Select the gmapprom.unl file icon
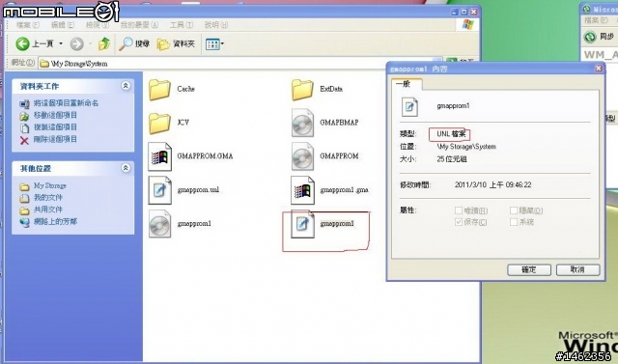Screen dimensions: 618x364 (x=159, y=190)
